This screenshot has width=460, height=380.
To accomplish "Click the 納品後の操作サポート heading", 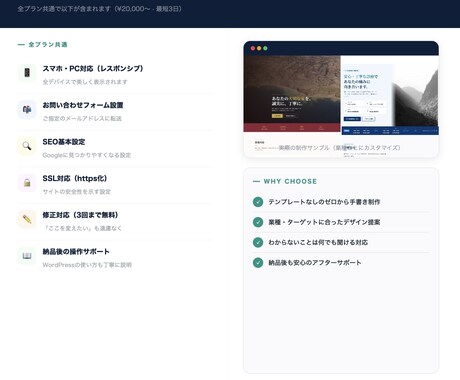I will 76,252.
